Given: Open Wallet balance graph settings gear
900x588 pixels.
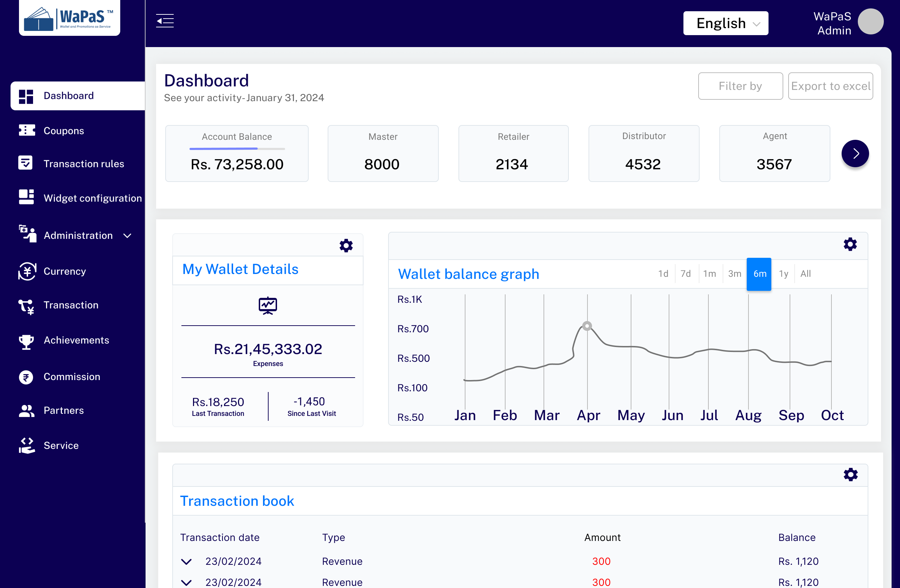Looking at the screenshot, I should coord(850,244).
